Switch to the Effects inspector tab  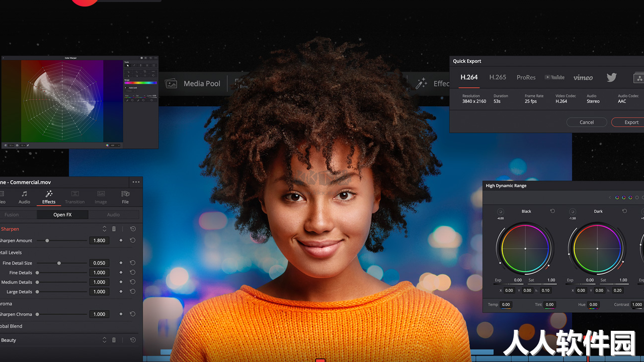pos(49,197)
